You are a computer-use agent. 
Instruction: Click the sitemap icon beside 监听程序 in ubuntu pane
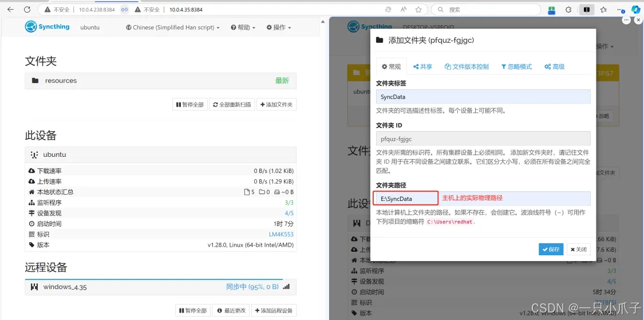(31, 203)
